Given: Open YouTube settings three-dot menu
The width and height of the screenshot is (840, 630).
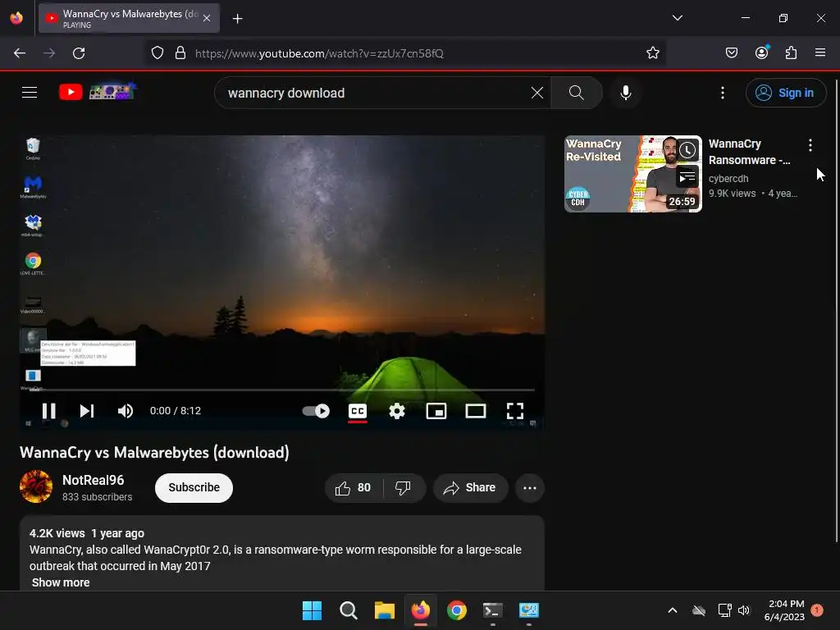Looking at the screenshot, I should tap(723, 93).
